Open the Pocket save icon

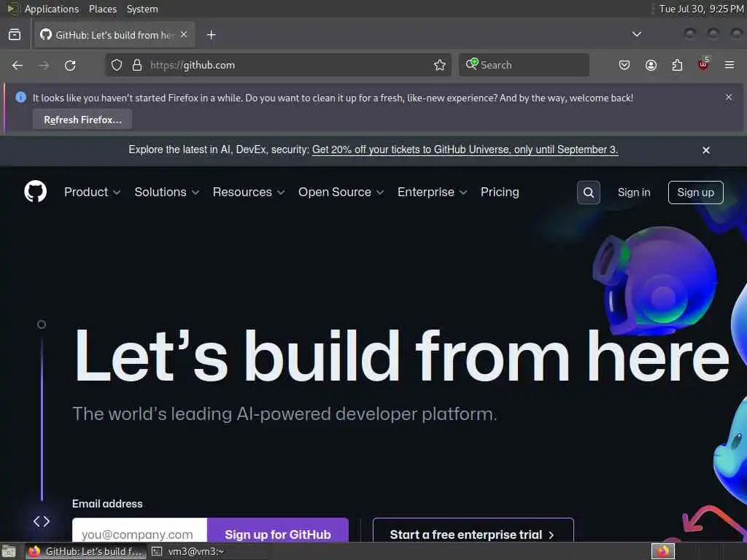624,65
